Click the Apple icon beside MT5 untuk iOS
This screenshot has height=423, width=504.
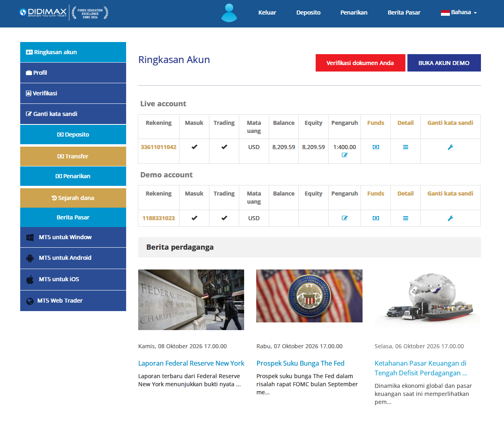click(x=30, y=280)
